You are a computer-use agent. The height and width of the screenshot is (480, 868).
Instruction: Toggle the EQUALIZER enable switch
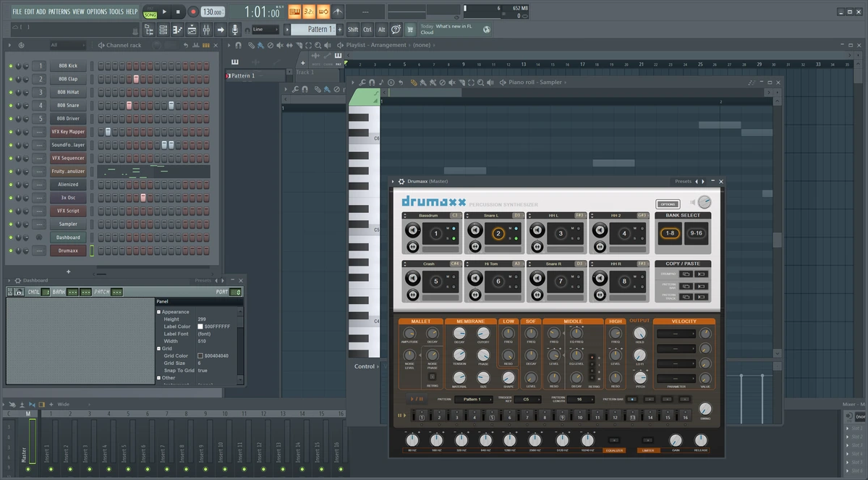click(614, 440)
